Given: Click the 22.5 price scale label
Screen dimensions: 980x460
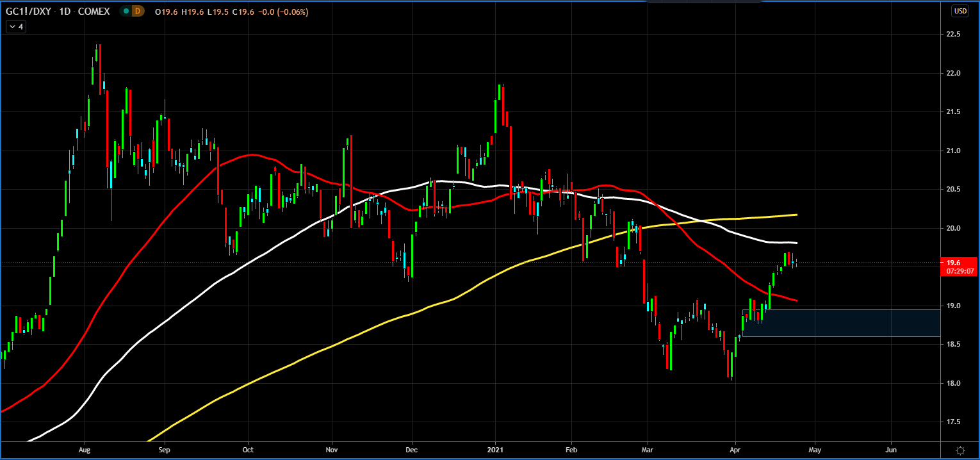Looking at the screenshot, I should [952, 34].
